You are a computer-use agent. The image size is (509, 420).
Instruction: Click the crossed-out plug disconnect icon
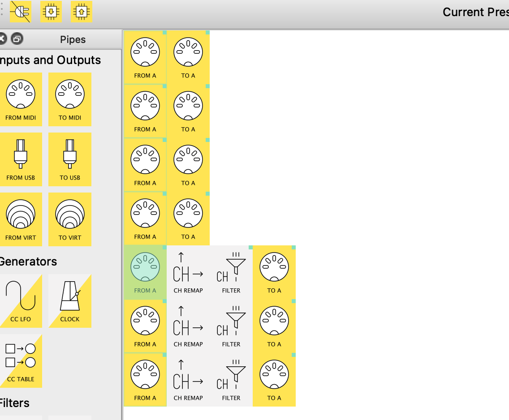[x=20, y=12]
